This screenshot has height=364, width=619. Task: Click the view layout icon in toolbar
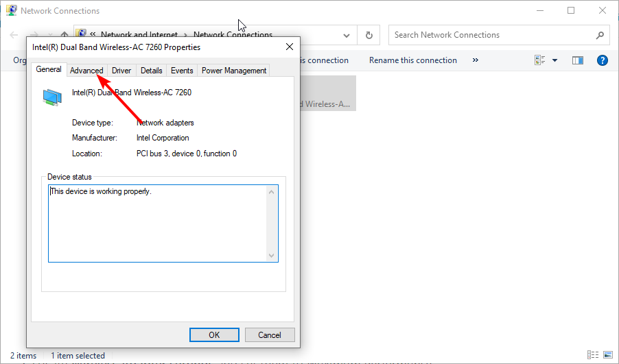(x=539, y=60)
